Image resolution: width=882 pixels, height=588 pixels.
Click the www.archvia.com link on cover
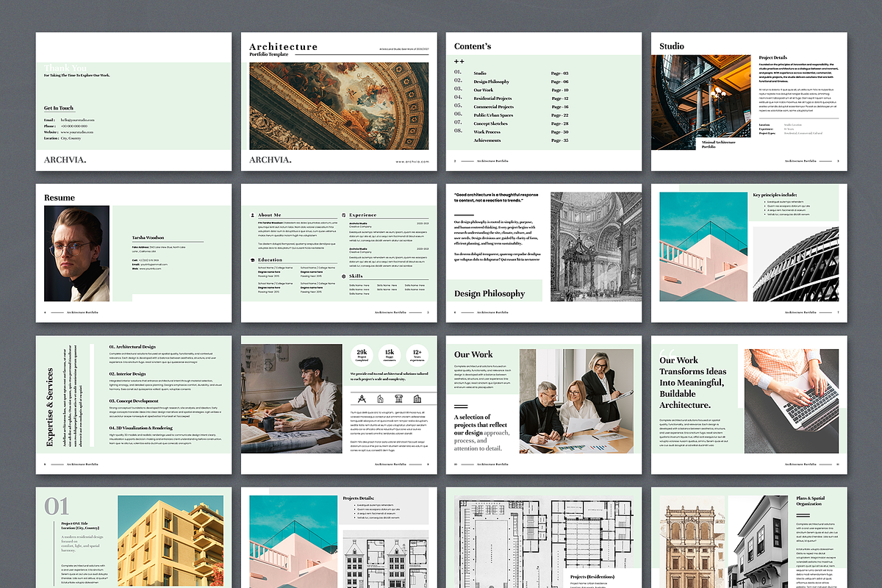coord(412,162)
